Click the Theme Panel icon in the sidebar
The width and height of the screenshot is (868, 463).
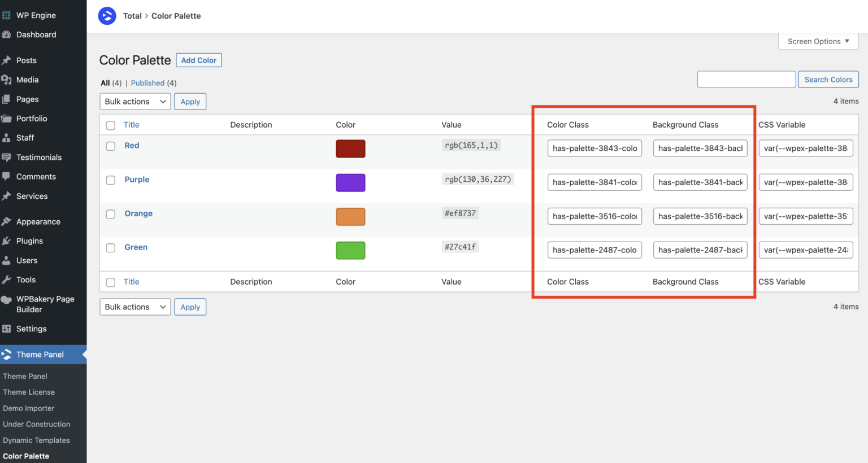[7, 354]
